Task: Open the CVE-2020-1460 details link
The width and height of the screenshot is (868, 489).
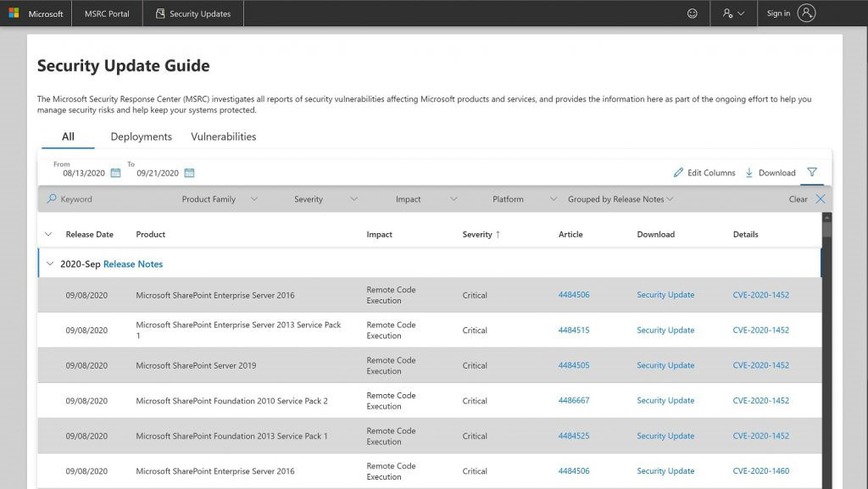Action: 760,471
